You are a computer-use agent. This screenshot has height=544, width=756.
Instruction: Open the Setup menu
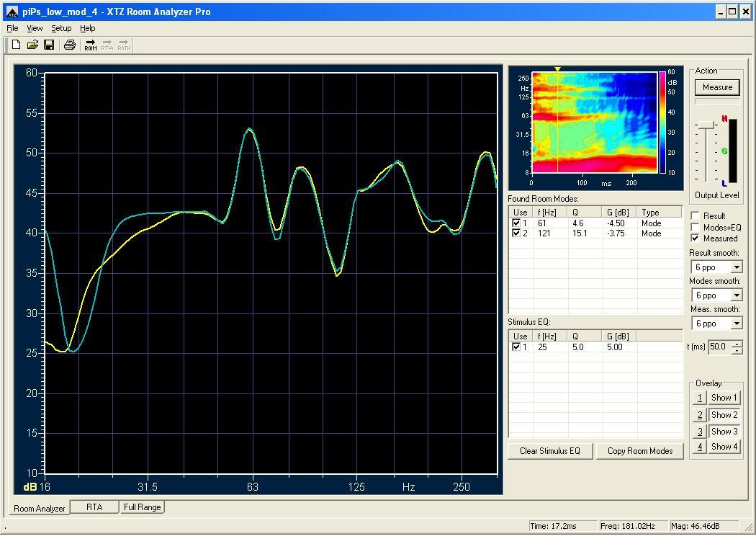[61, 28]
